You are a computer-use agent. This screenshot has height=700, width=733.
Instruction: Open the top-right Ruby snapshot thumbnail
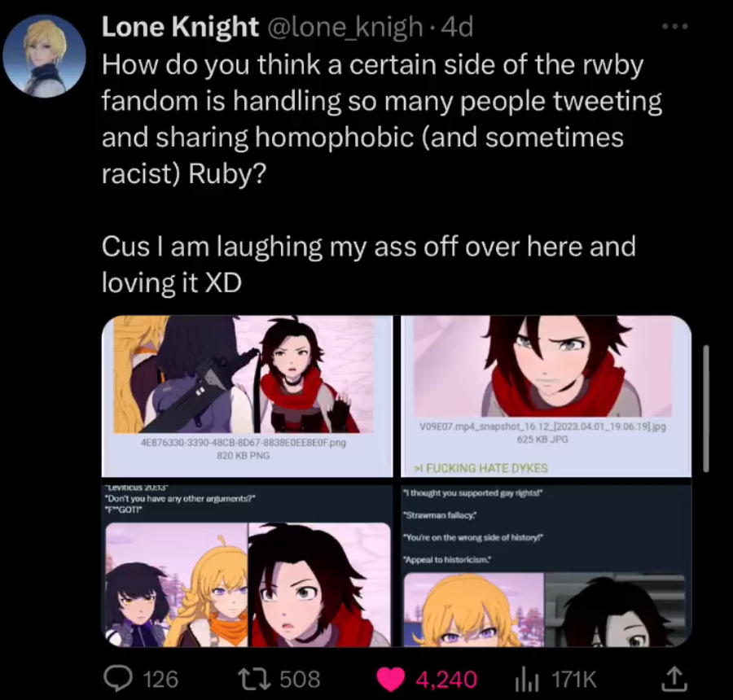(x=546, y=396)
